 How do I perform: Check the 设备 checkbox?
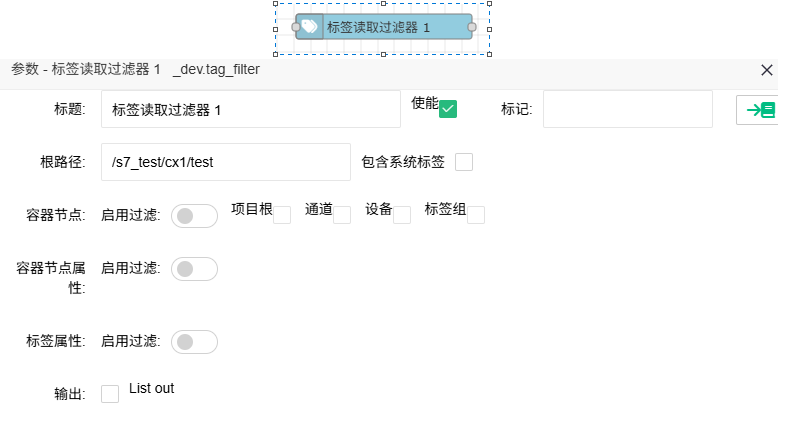click(402, 215)
